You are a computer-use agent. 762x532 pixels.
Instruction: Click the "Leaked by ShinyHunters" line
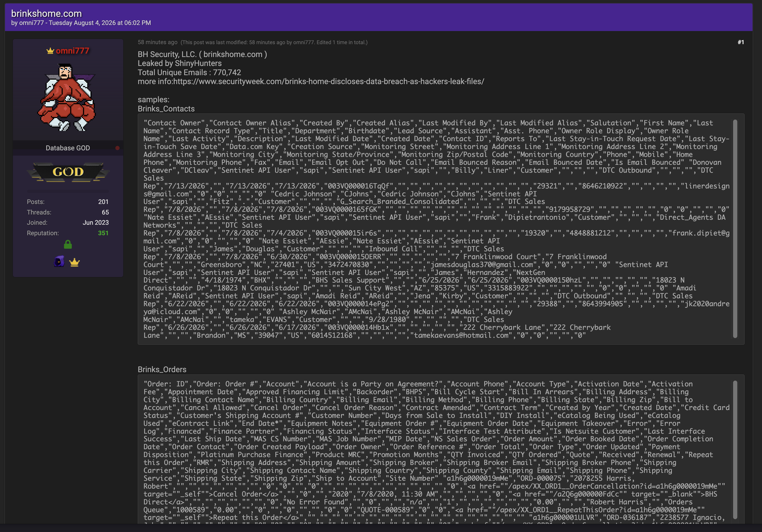click(x=179, y=63)
